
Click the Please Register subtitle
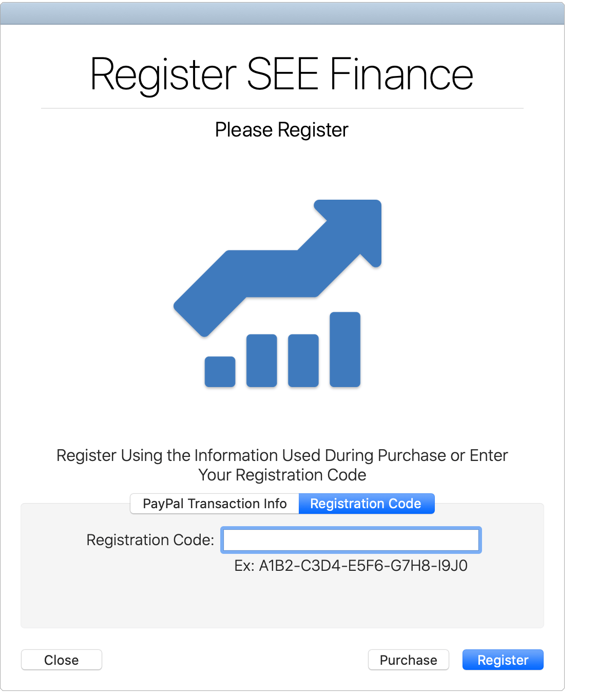(x=282, y=130)
